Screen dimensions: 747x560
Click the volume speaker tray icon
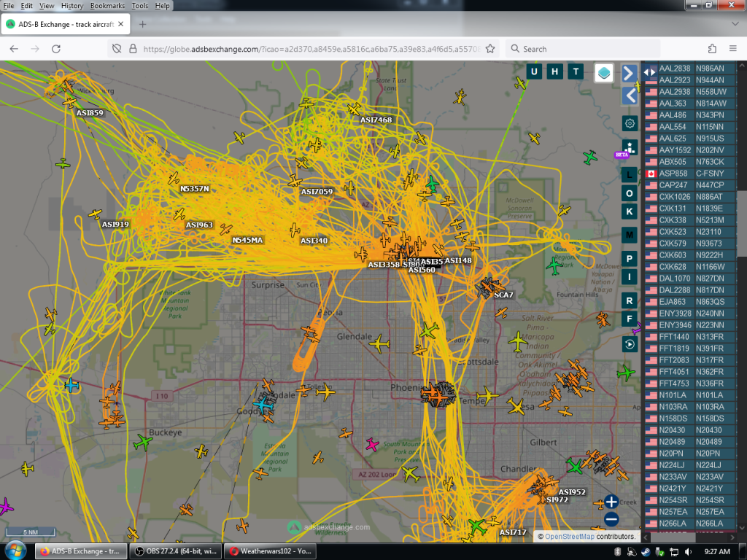coord(687,551)
